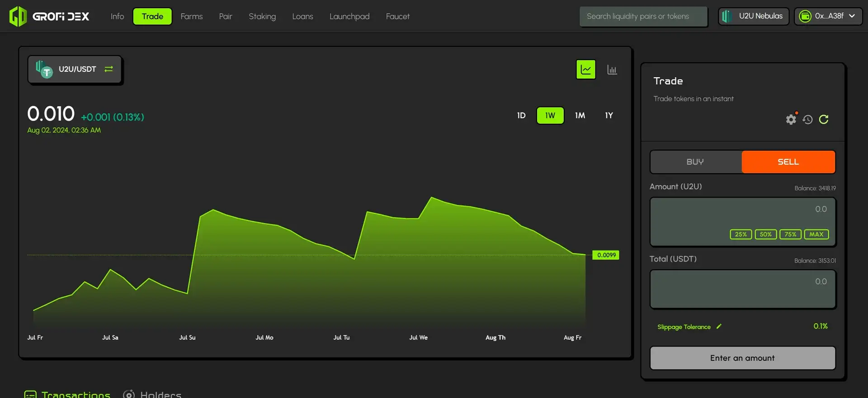Refresh the trade panel prices
This screenshot has width=868, height=398.
[824, 119]
